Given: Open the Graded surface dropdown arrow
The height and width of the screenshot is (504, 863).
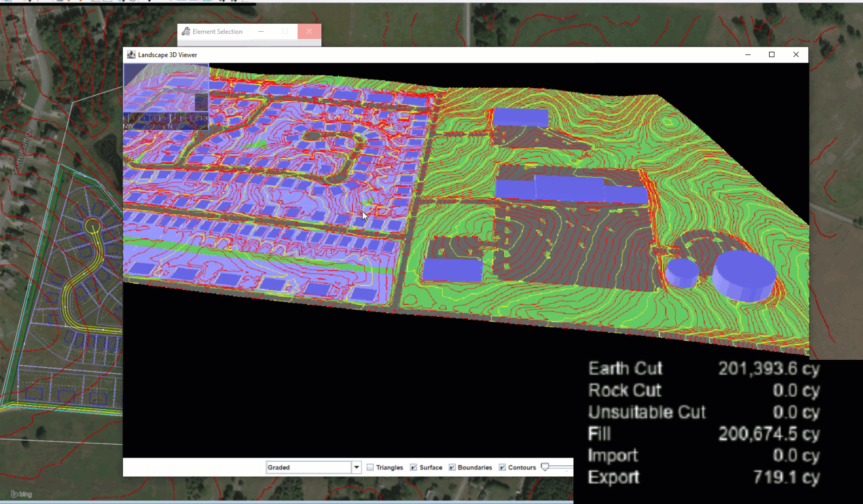Looking at the screenshot, I should tap(356, 467).
